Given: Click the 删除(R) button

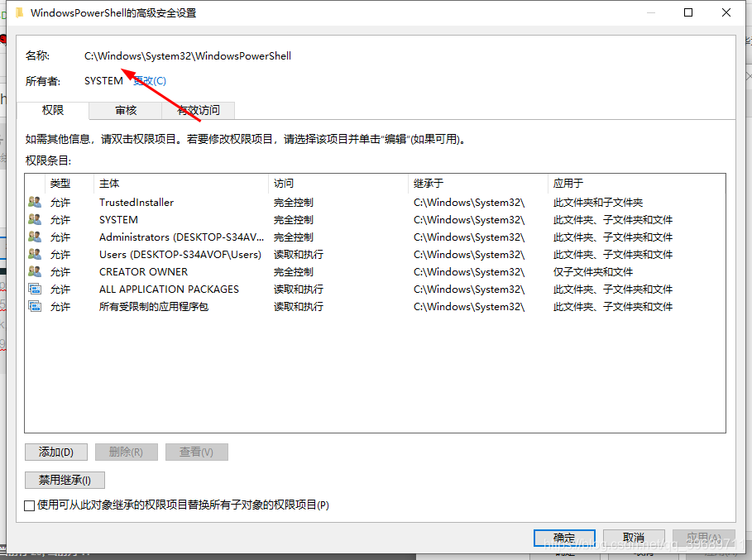Looking at the screenshot, I should (126, 452).
